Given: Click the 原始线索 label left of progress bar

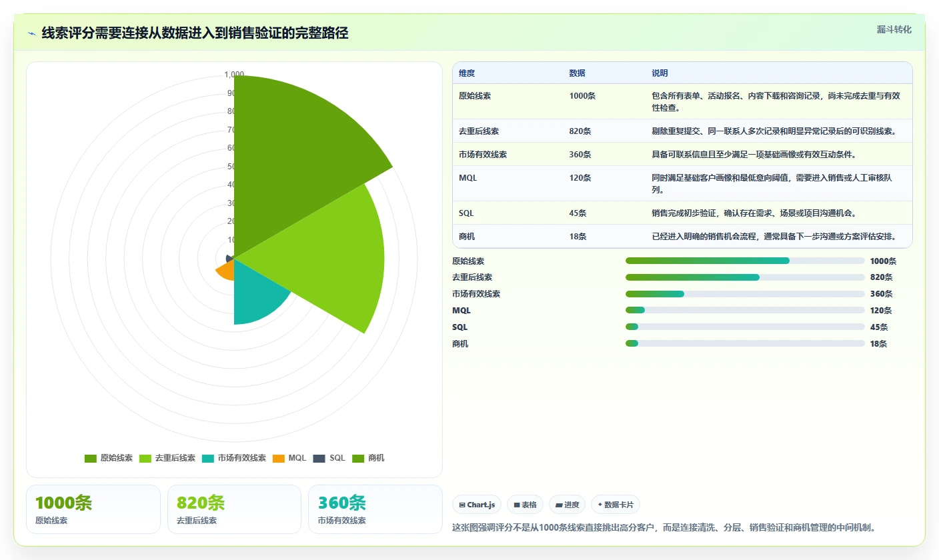Looking at the screenshot, I should (x=468, y=261).
